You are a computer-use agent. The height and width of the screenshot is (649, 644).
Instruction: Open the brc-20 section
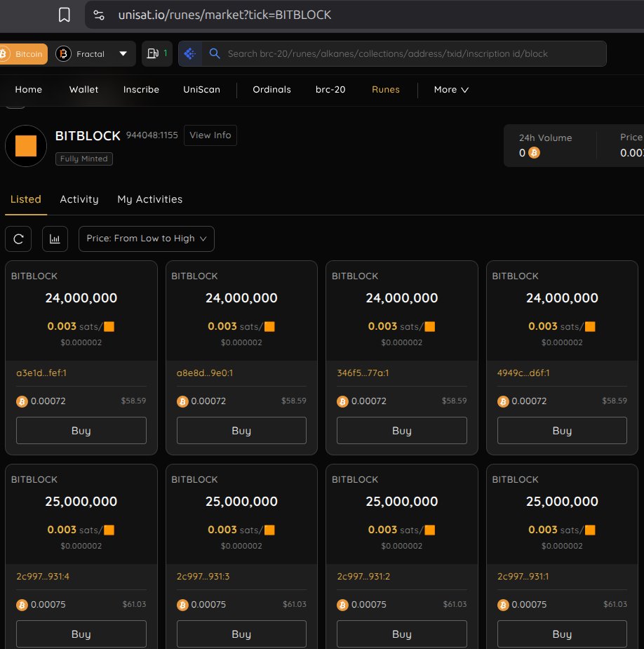[x=330, y=89]
